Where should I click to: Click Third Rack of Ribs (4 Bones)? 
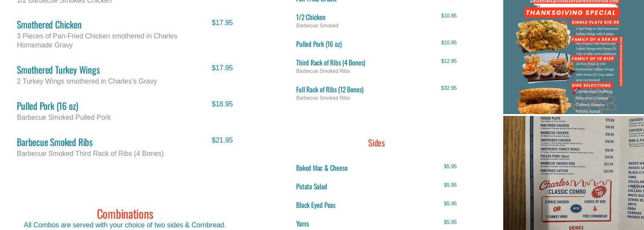[330, 63]
